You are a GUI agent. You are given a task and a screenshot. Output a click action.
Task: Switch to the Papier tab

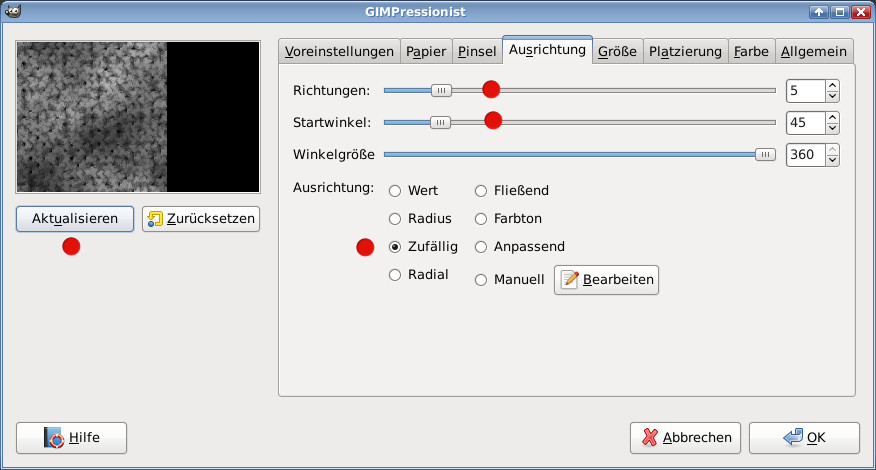click(426, 51)
